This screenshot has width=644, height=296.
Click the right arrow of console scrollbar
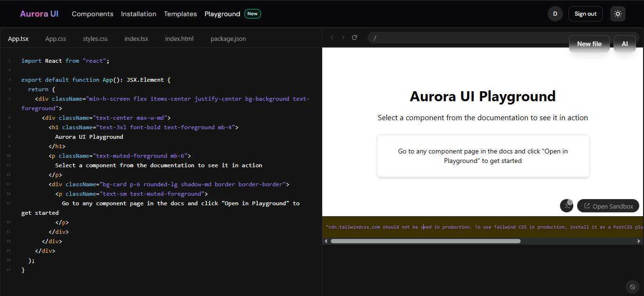(639, 241)
